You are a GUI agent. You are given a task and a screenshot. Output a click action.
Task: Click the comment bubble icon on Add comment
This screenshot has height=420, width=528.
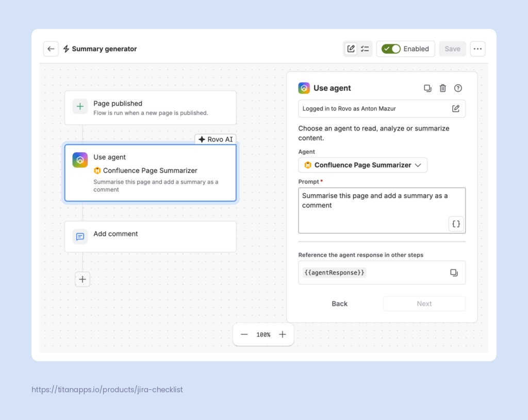coord(80,237)
